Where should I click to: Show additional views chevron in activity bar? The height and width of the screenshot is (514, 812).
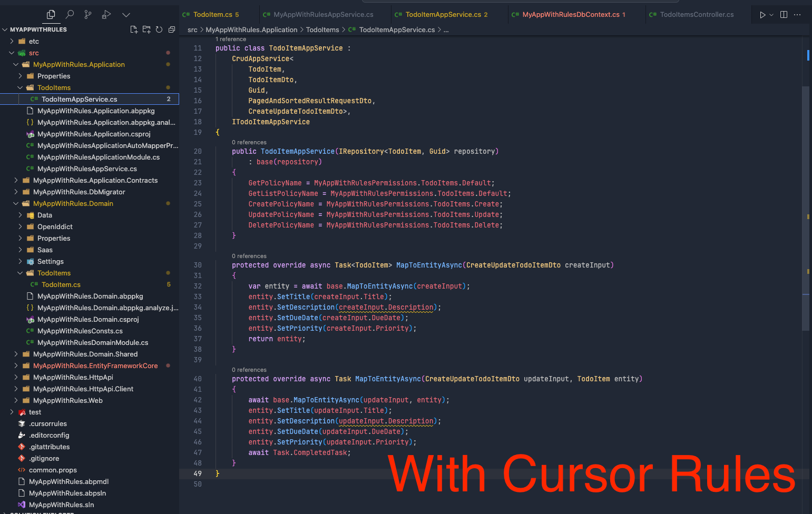(x=126, y=15)
